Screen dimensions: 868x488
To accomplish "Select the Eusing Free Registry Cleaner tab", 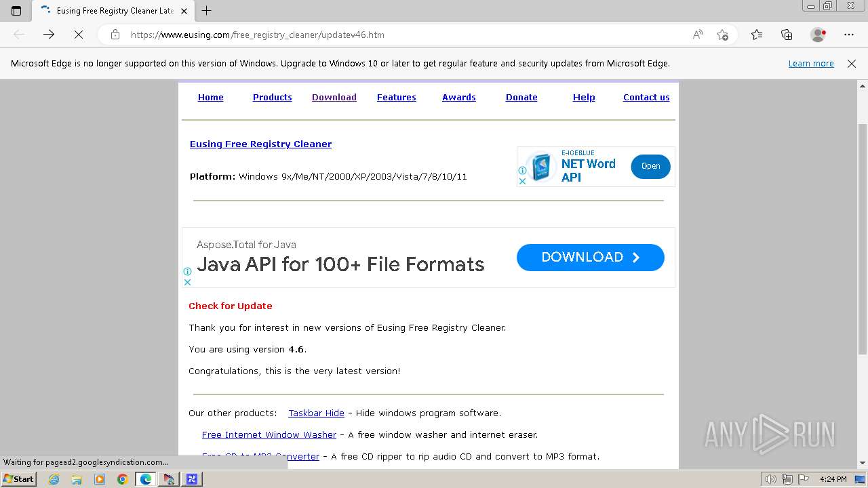I will (x=114, y=11).
